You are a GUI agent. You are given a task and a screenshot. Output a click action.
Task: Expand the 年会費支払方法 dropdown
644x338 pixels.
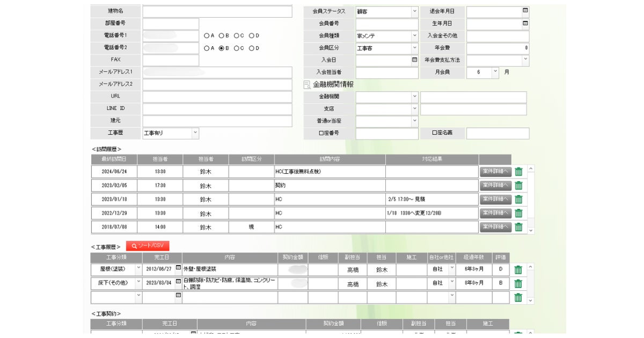point(525,60)
